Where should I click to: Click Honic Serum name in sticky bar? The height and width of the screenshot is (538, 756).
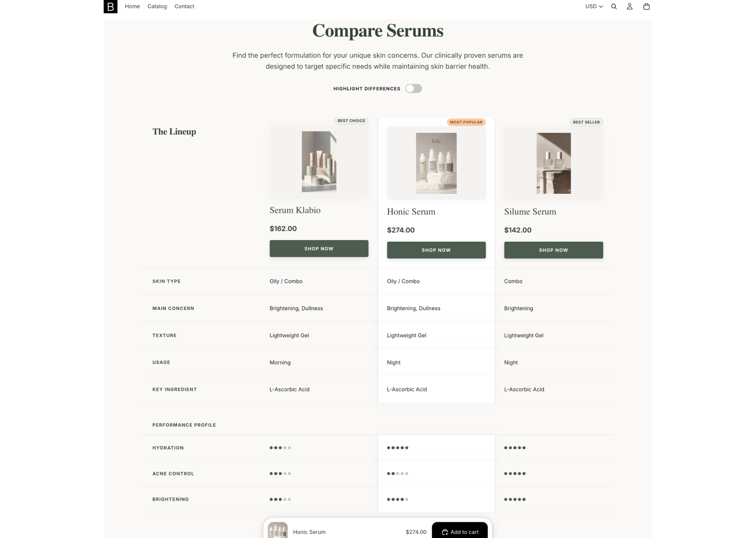tap(309, 532)
